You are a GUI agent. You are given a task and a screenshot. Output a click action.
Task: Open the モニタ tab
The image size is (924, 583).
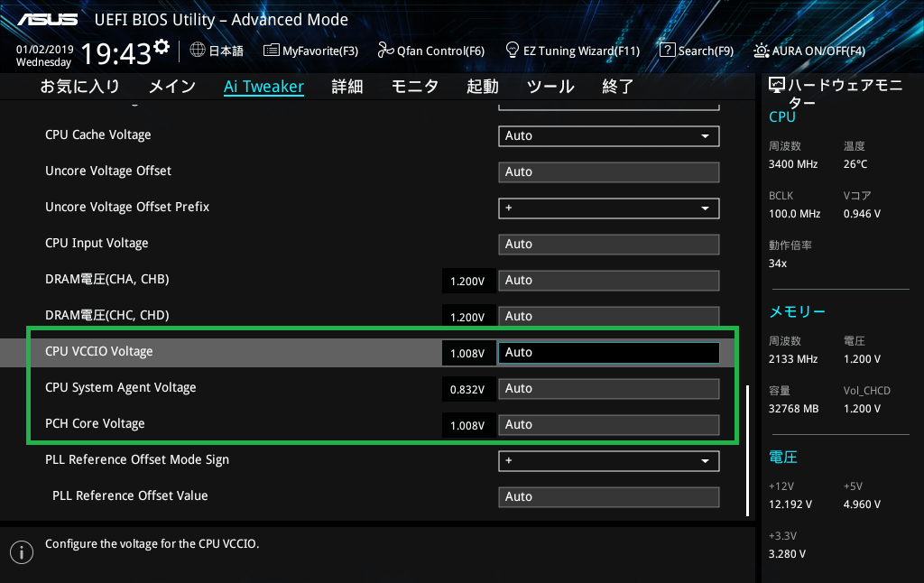coord(415,87)
